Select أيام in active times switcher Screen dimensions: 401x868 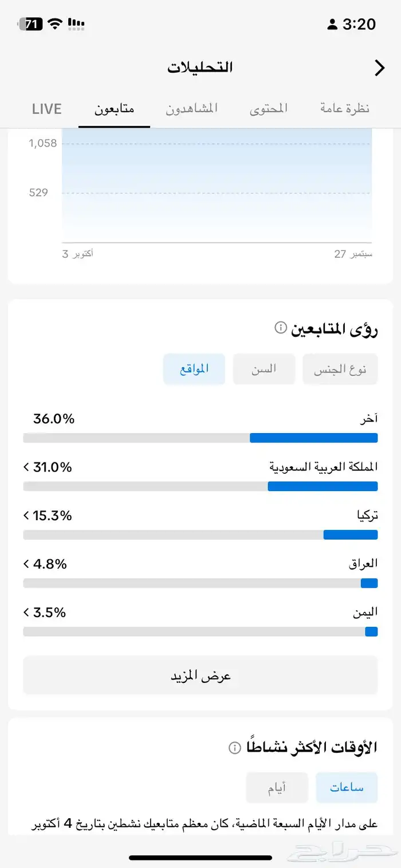[x=277, y=787]
